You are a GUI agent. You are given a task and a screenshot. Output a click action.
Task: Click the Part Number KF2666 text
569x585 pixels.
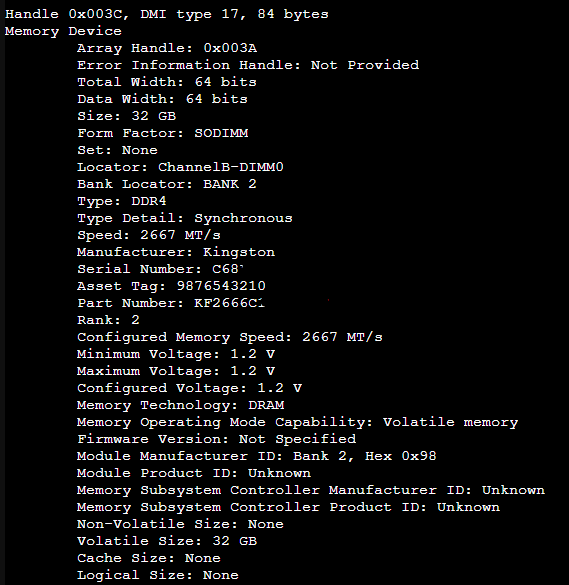point(171,303)
